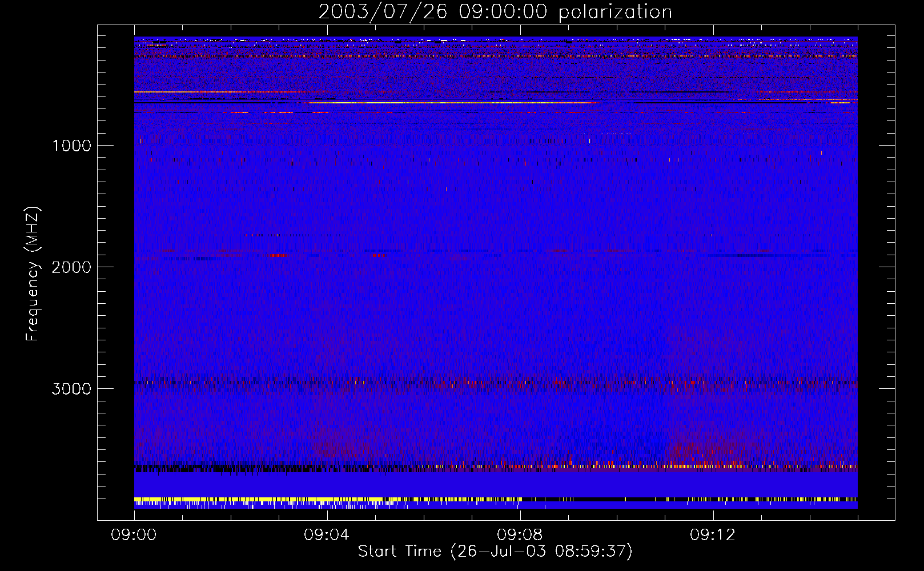The width and height of the screenshot is (924, 571).
Task: Click the 2000 frequency tick label
Action: pos(71,267)
